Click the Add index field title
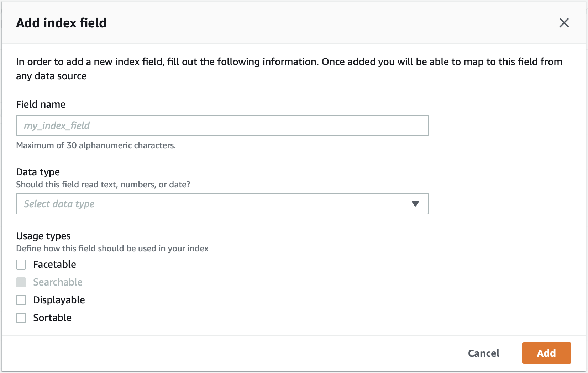This screenshot has height=373, width=588. point(61,23)
